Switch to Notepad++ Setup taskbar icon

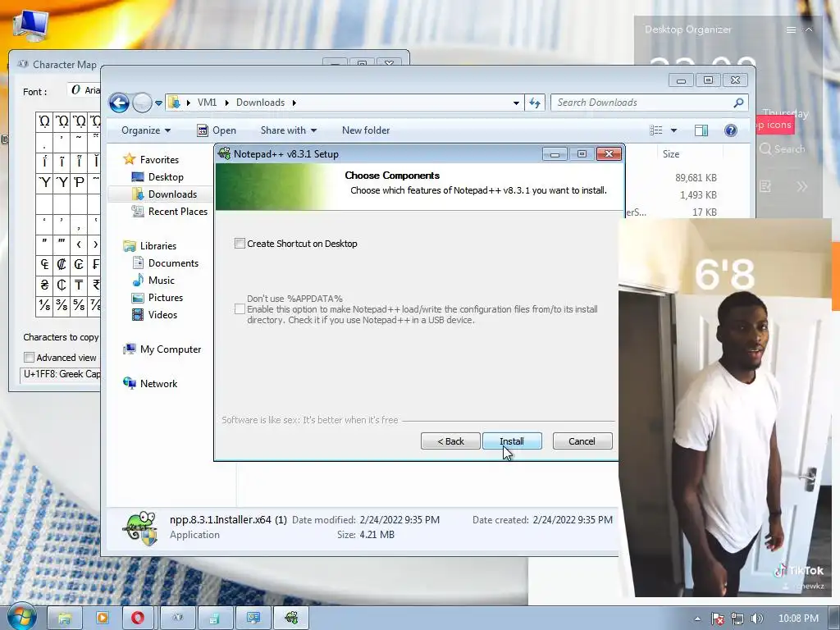pyautogui.click(x=291, y=618)
